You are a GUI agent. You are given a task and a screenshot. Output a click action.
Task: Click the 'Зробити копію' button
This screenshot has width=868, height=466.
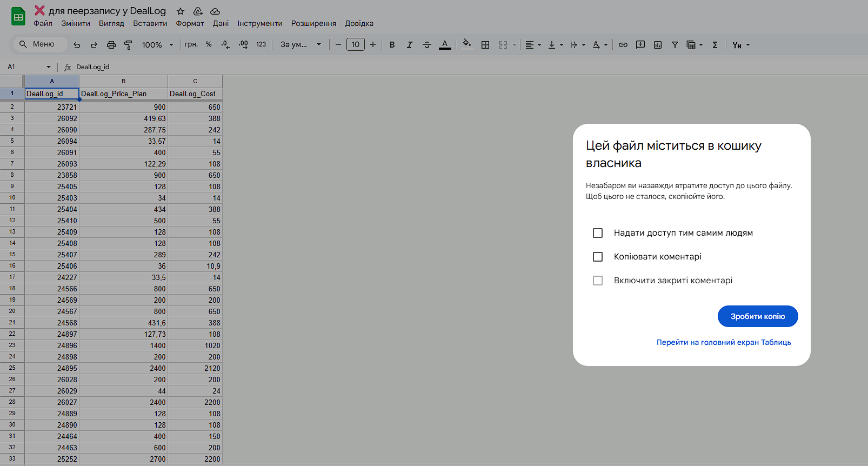click(758, 316)
